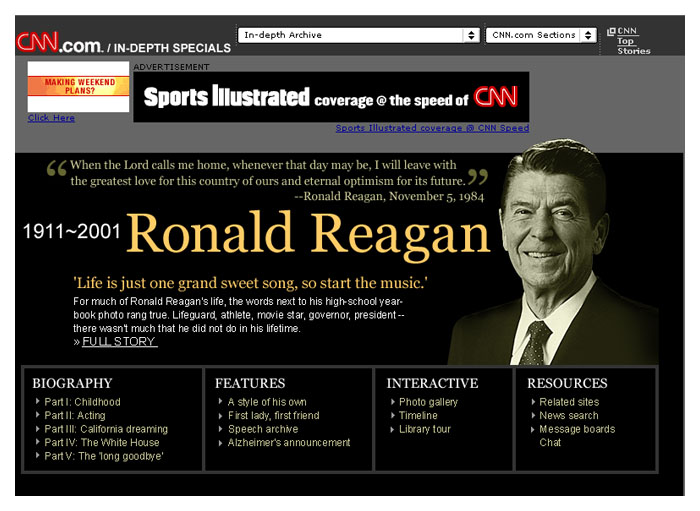Click arrow bullet beside News search
The width and height of the screenshot is (700, 511).
pyautogui.click(x=533, y=415)
